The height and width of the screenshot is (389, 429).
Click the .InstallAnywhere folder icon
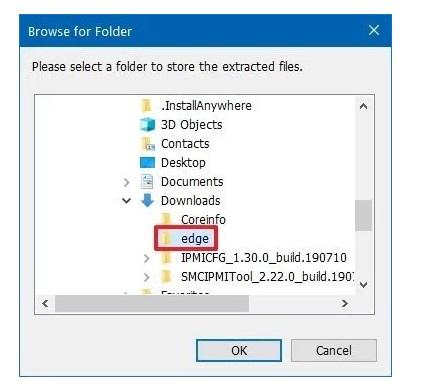[147, 106]
